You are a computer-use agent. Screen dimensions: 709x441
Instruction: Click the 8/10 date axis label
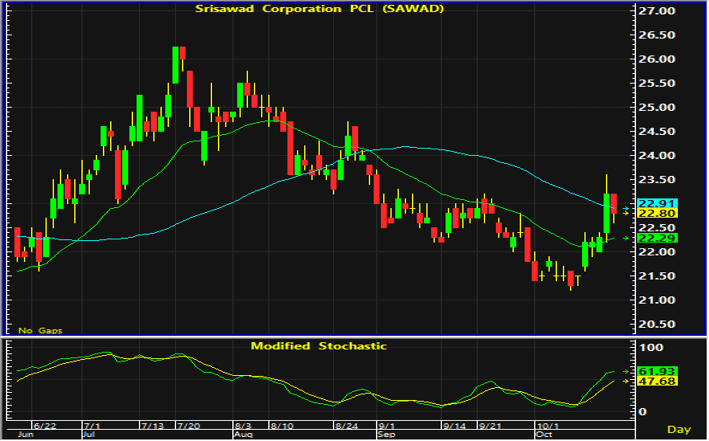(x=281, y=426)
